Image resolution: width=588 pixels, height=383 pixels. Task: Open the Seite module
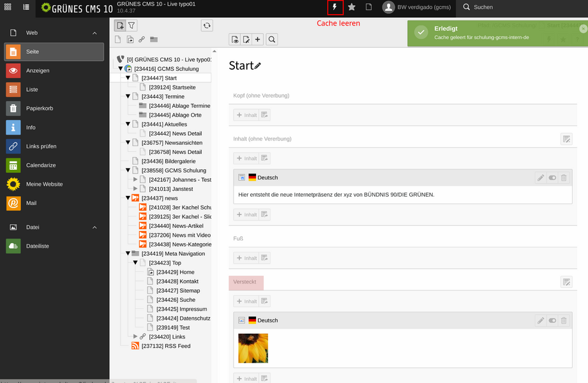pos(54,52)
